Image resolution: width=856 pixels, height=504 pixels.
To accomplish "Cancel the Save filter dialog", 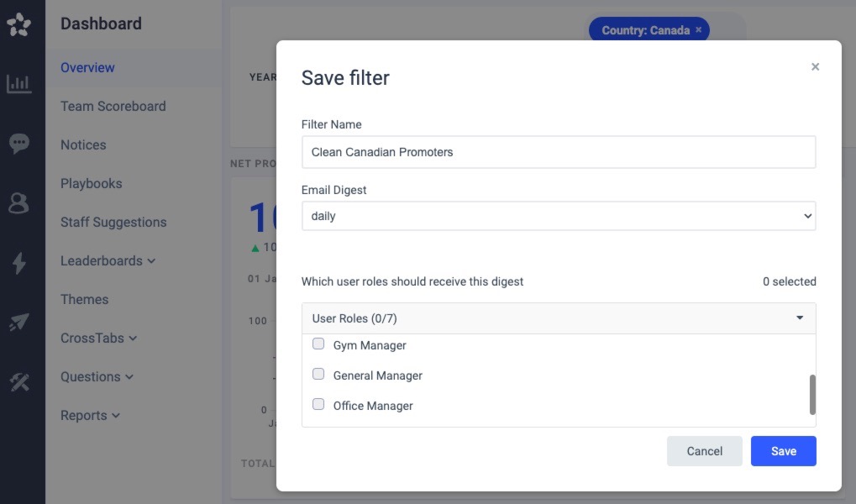I will (x=704, y=451).
